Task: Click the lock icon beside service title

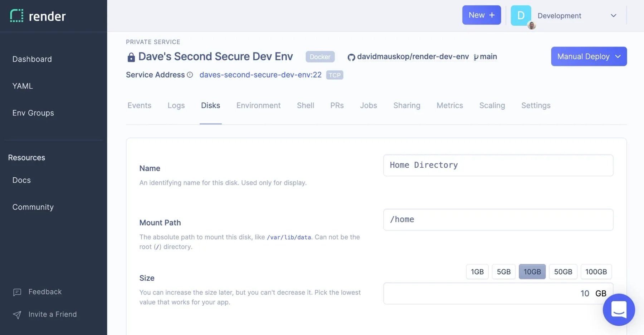Action: click(x=131, y=57)
